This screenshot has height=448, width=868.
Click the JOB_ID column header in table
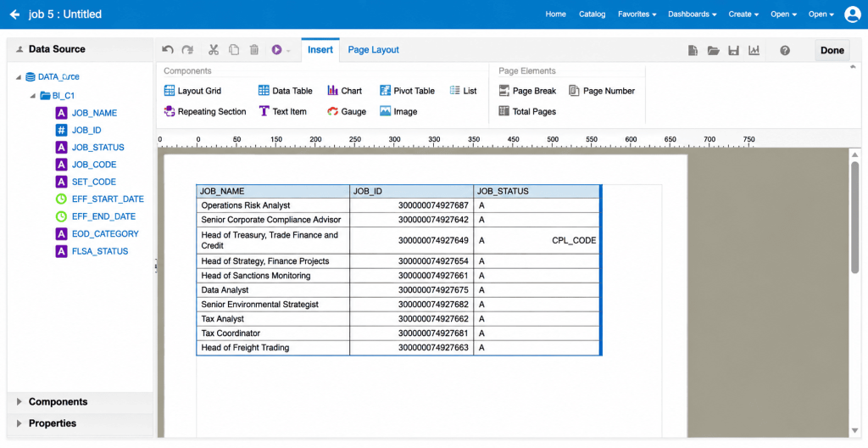coord(411,191)
